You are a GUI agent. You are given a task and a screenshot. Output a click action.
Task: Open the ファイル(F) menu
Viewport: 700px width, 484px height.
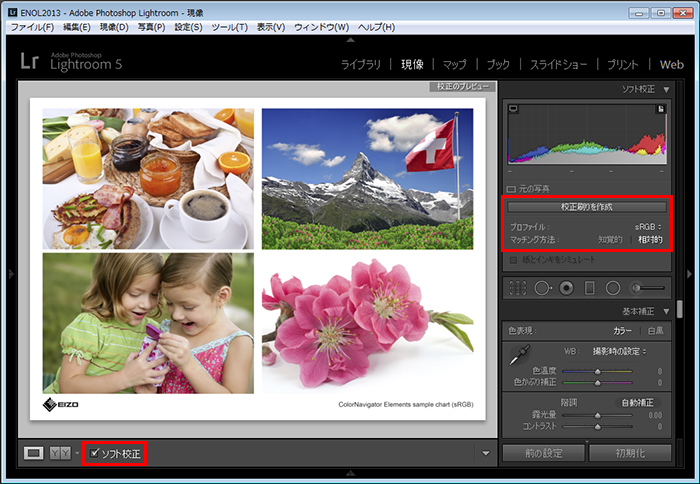[x=32, y=27]
